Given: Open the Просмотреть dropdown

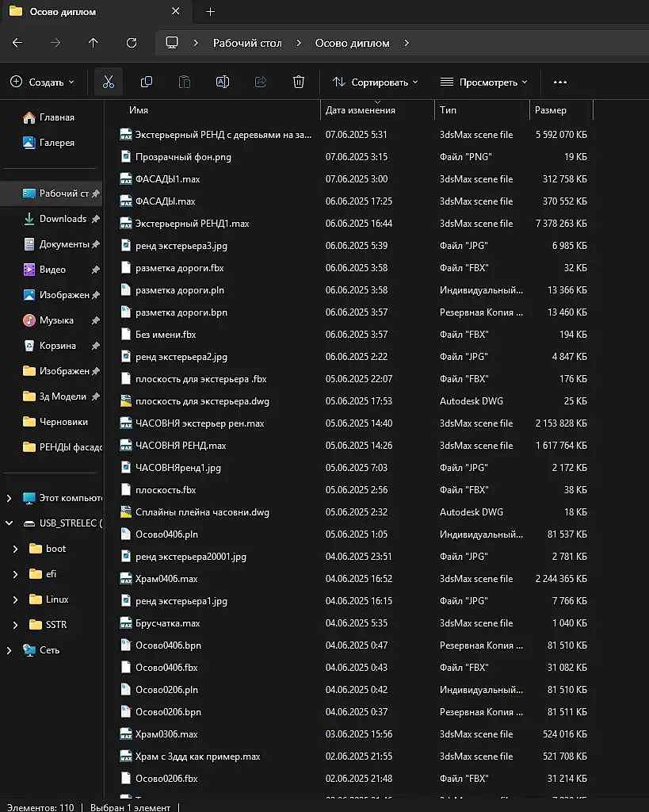Looking at the screenshot, I should [x=483, y=82].
